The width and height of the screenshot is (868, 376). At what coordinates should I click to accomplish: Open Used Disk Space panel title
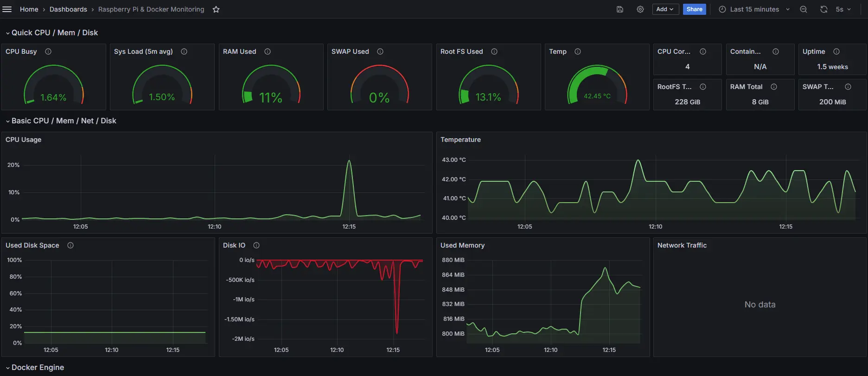(32, 245)
